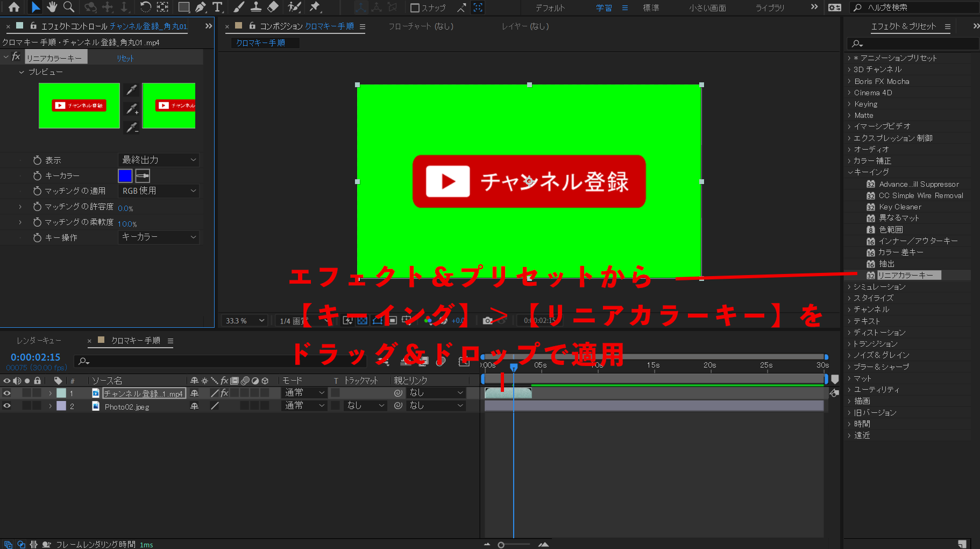Image resolution: width=980 pixels, height=549 pixels.
Task: Click the region of interest icon
Action: (393, 320)
